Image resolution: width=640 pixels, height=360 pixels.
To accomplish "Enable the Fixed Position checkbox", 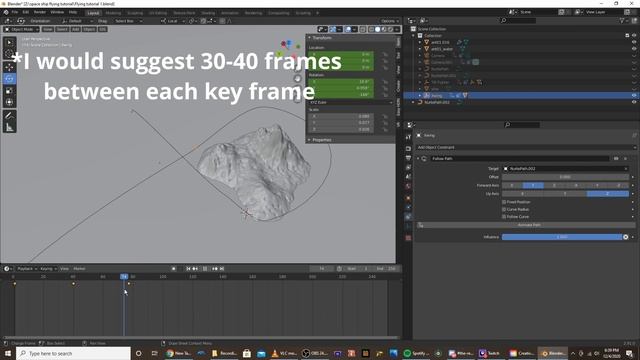I will click(504, 202).
